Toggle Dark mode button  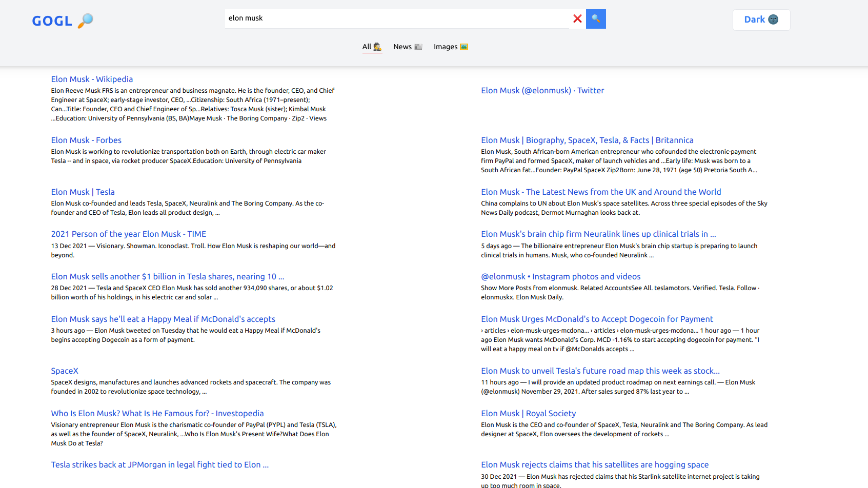coord(761,19)
